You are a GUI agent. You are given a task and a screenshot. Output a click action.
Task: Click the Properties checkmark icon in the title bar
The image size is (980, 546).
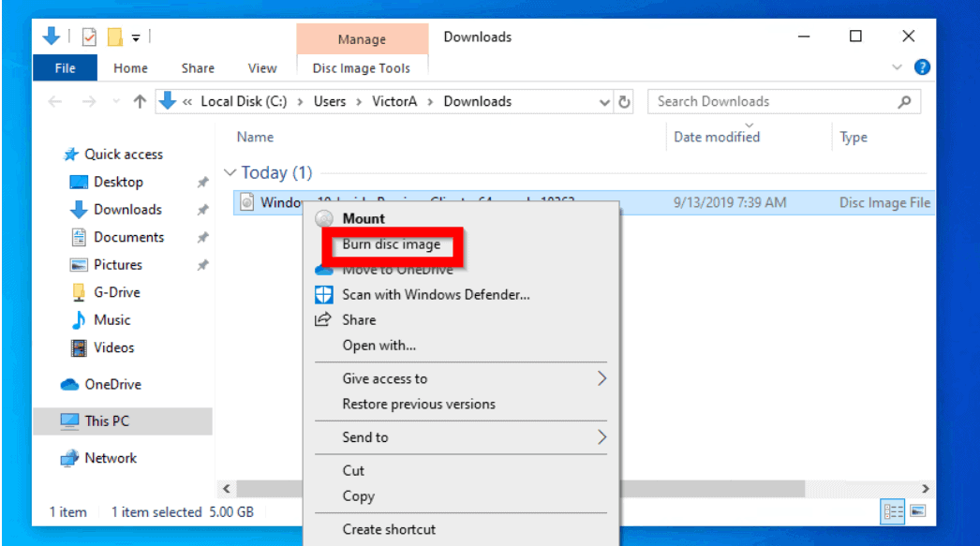89,37
